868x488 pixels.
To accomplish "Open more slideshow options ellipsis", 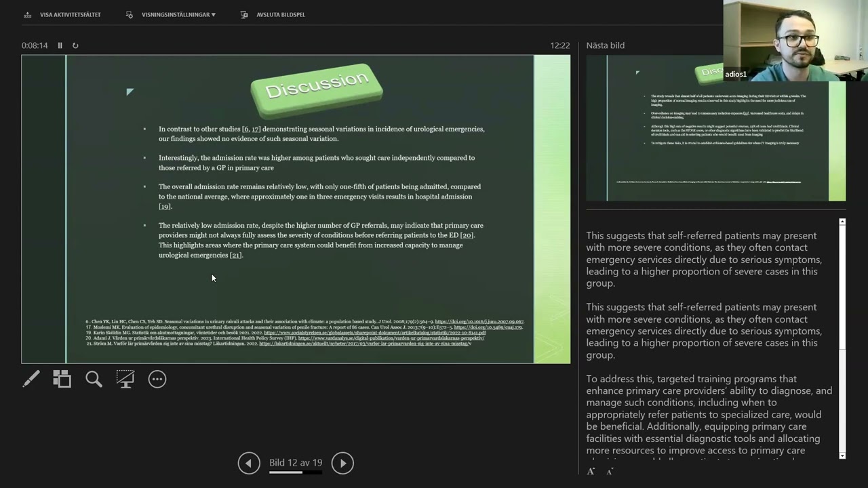I will (x=157, y=379).
